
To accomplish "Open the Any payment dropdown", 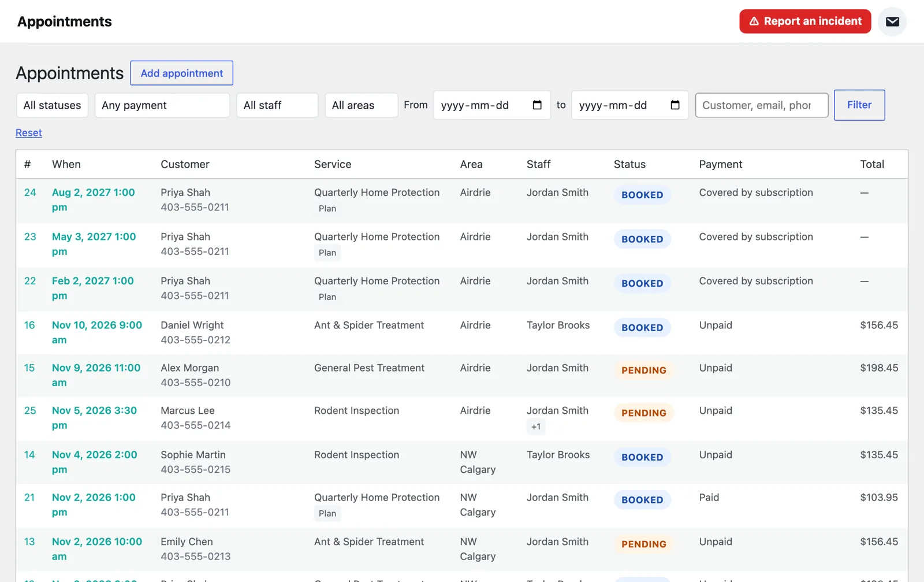I will click(x=162, y=105).
